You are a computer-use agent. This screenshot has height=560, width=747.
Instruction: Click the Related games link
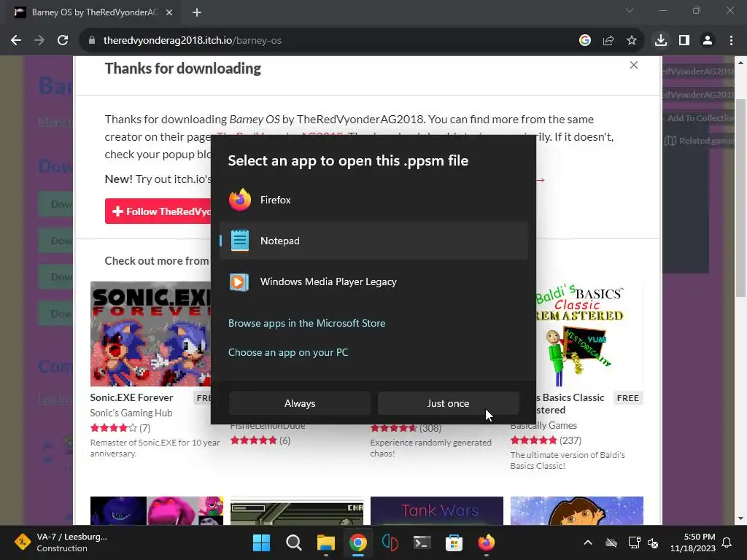pyautogui.click(x=700, y=141)
